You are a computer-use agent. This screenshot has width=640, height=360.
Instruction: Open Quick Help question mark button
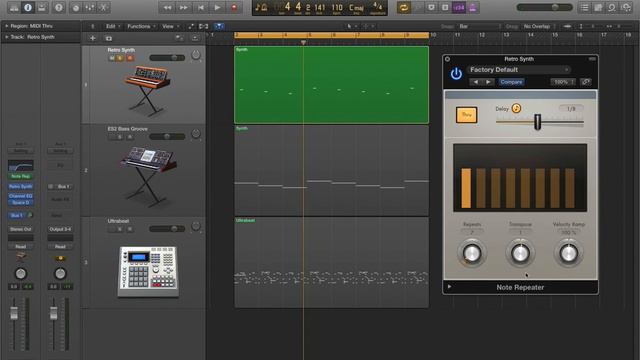(59, 7)
